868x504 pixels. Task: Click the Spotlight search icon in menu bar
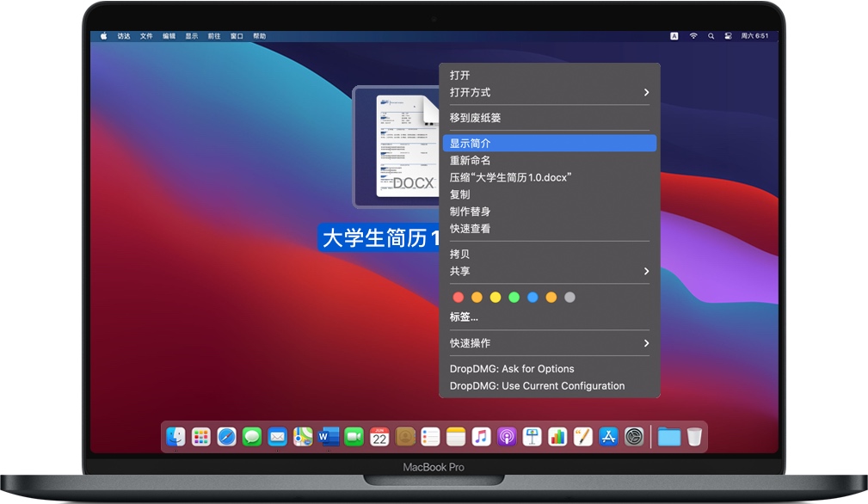[x=711, y=36]
